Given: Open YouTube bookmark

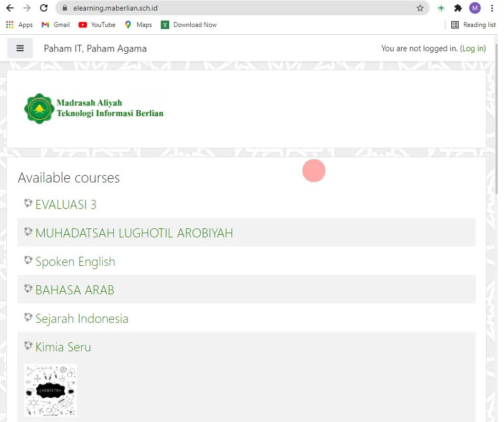Looking at the screenshot, I should (x=97, y=25).
